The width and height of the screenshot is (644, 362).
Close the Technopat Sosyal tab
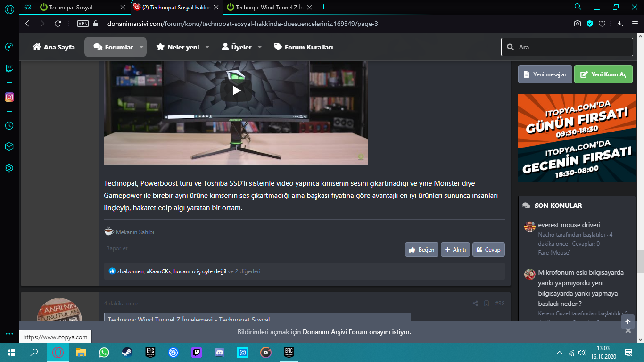click(x=123, y=7)
